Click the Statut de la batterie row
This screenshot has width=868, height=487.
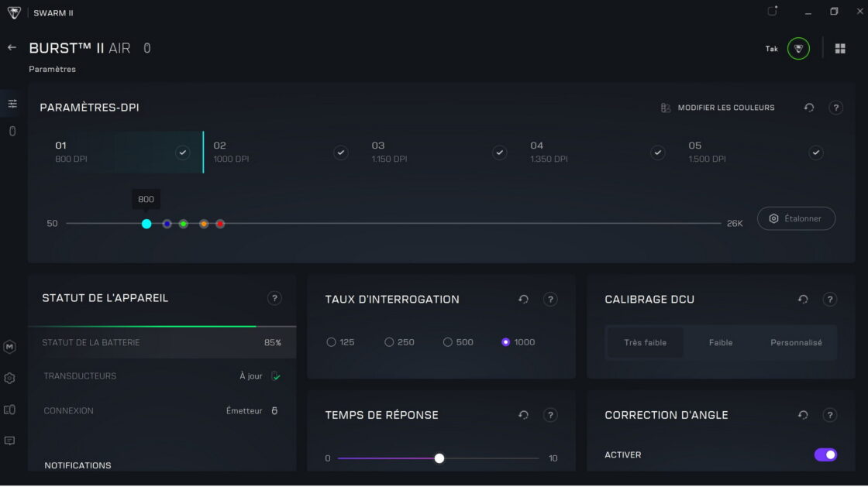[162, 343]
